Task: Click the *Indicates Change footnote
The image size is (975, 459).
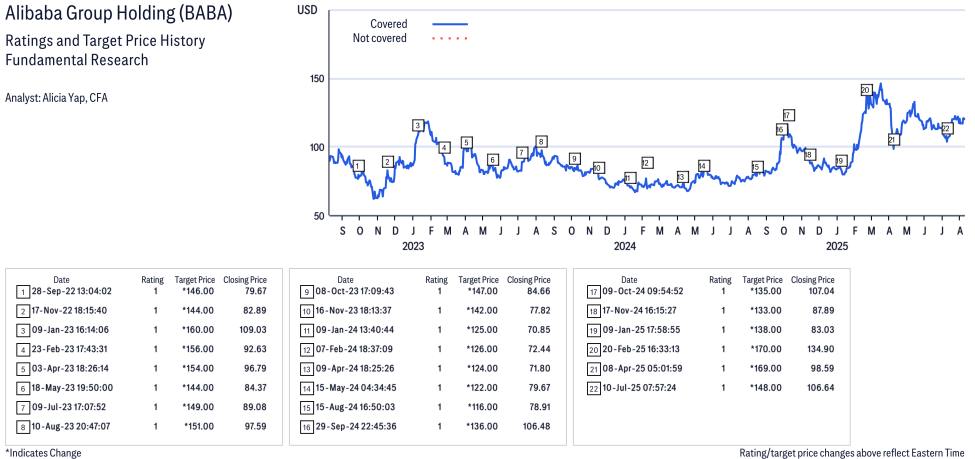Action: coord(42,453)
